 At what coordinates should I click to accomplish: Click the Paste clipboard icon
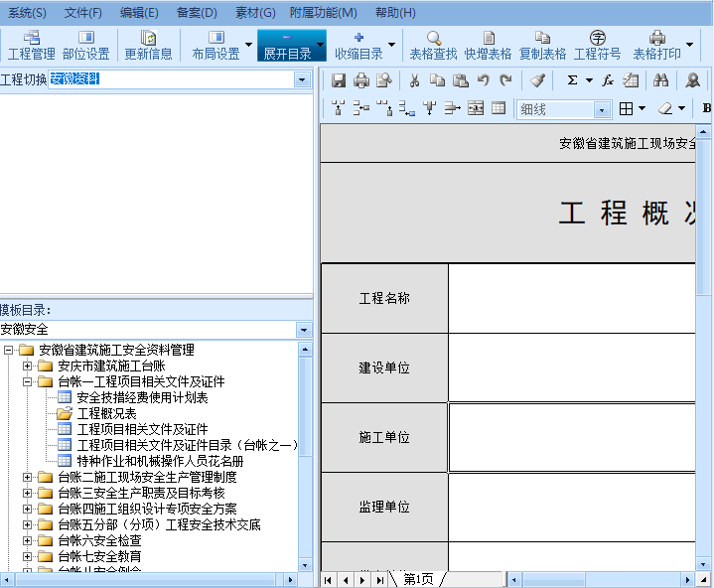[x=460, y=80]
